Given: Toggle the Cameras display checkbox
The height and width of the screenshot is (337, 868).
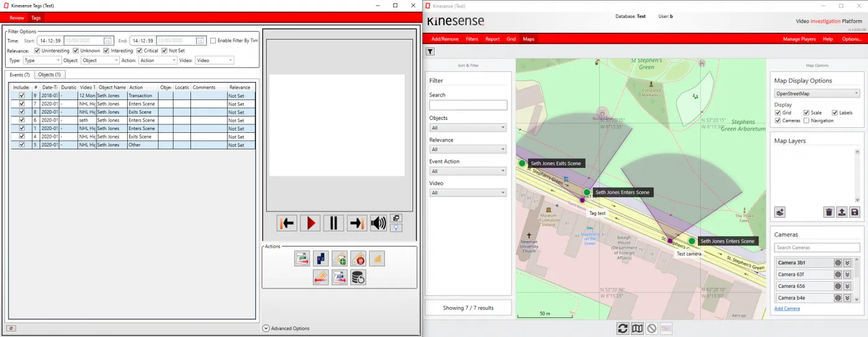Looking at the screenshot, I should tap(778, 120).
